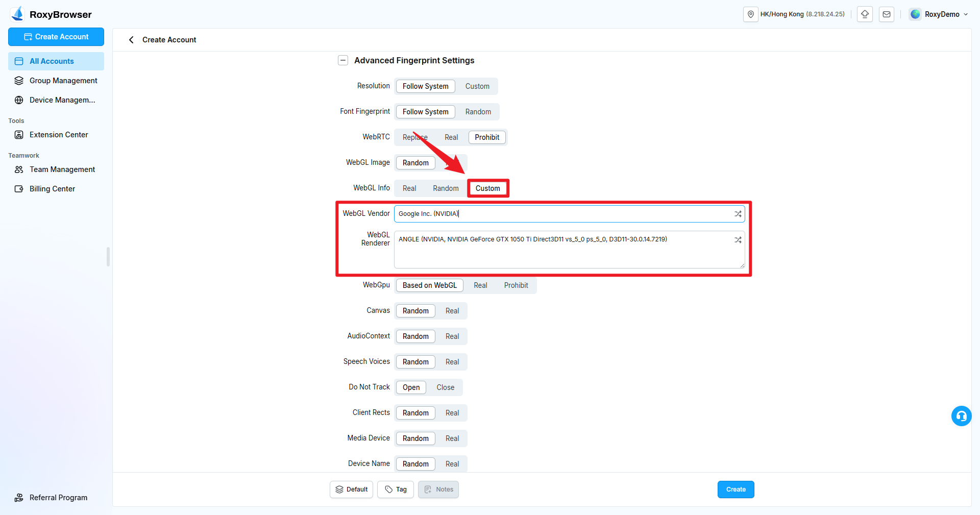Viewport: 980px width, 515px height.
Task: Open All Accounts in sidebar
Action: click(56, 61)
